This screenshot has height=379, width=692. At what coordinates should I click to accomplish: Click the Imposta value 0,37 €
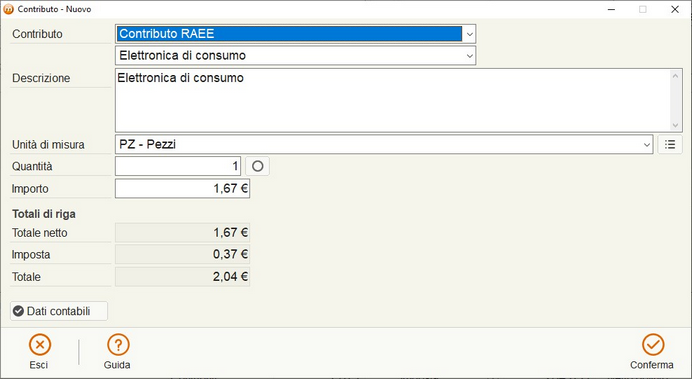coord(182,255)
